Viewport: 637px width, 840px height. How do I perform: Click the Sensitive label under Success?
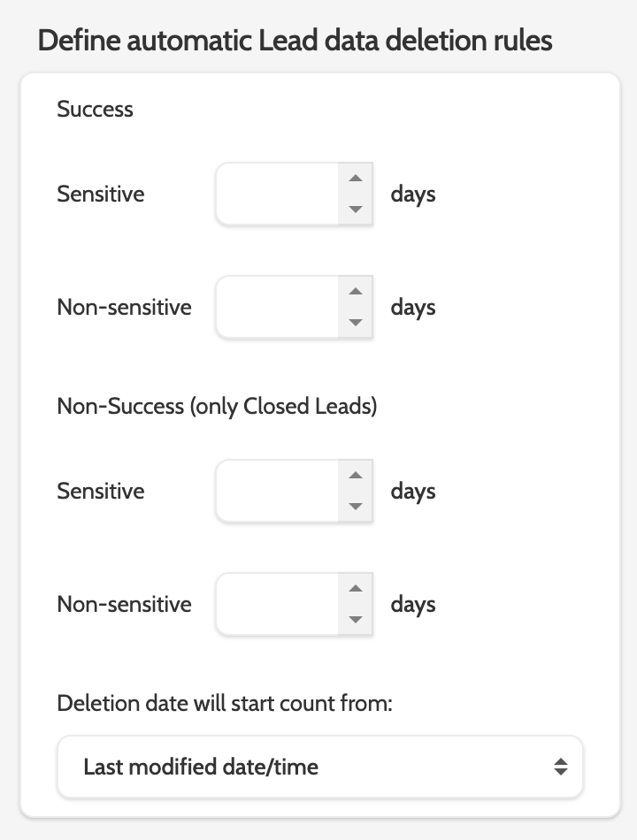pos(101,194)
